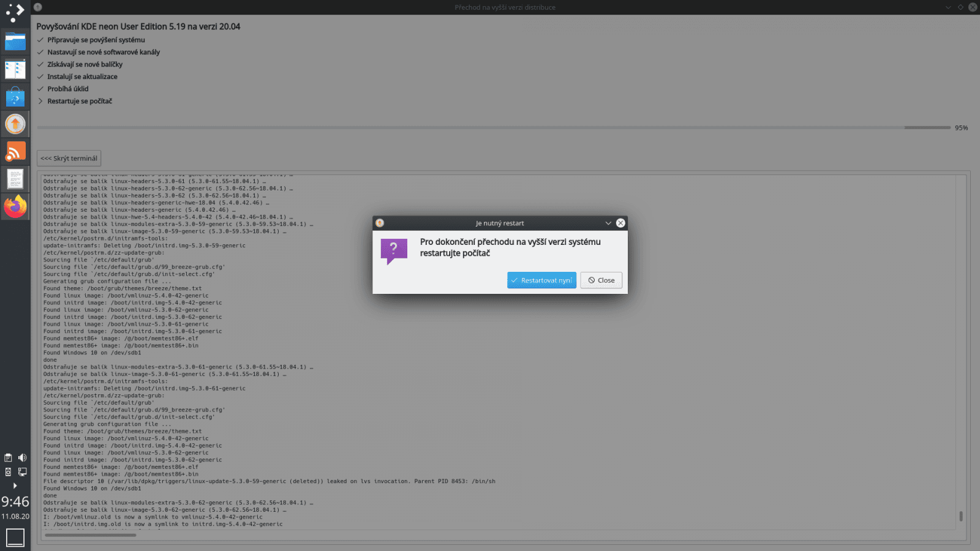Open the audio volume control in the tray
The image size is (980, 551).
click(23, 458)
